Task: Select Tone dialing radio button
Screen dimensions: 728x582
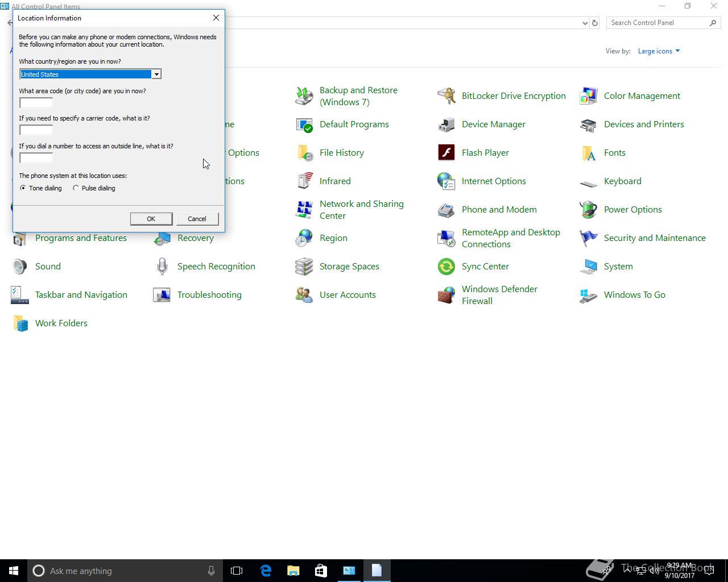Action: [23, 188]
